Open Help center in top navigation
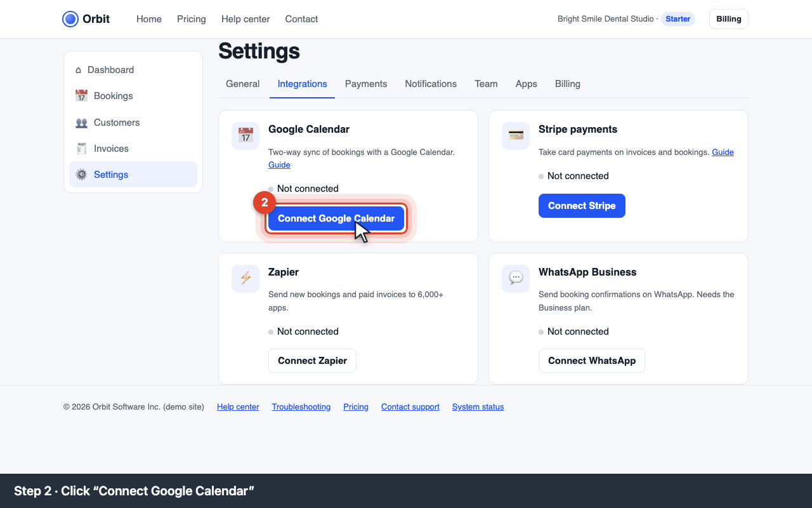The height and width of the screenshot is (508, 812). point(246,19)
